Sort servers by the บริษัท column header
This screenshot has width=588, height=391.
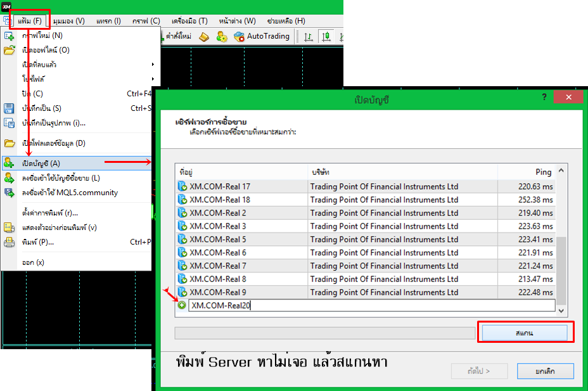402,172
